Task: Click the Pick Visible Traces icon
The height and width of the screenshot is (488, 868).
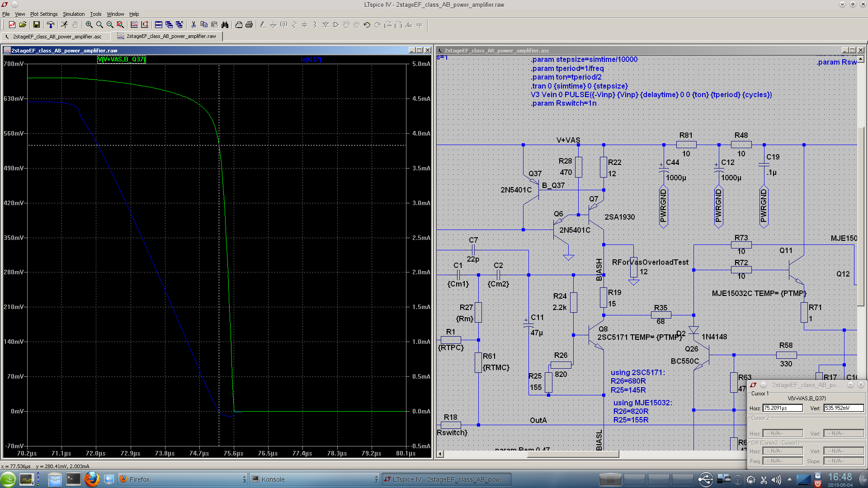Action: tap(134, 25)
